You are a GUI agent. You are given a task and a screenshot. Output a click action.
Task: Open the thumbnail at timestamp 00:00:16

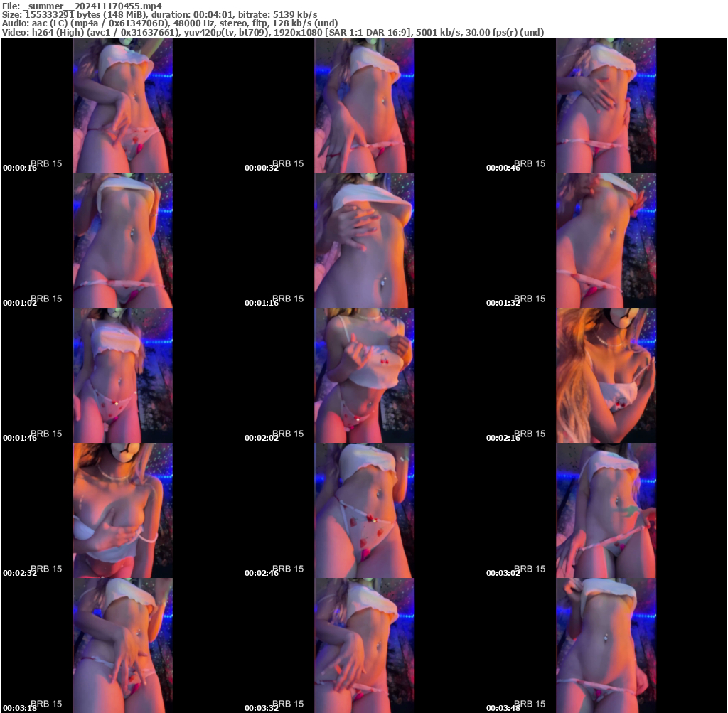(x=122, y=104)
